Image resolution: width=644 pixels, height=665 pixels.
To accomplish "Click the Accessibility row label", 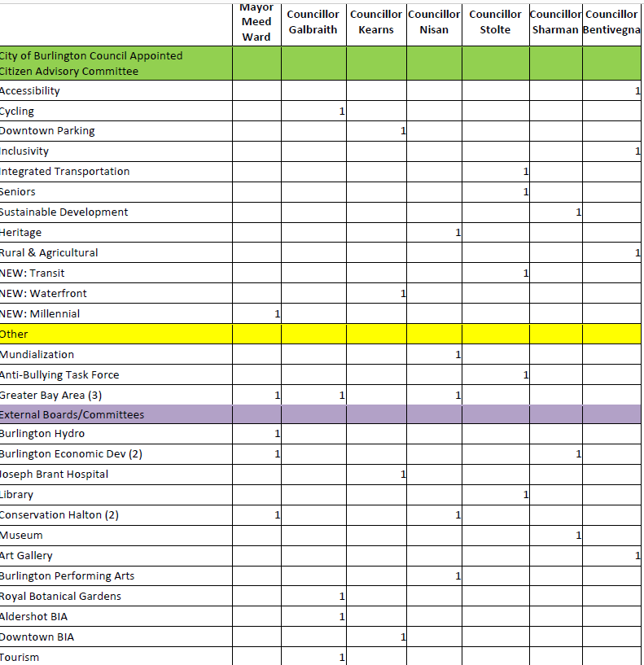I will (x=29, y=91).
